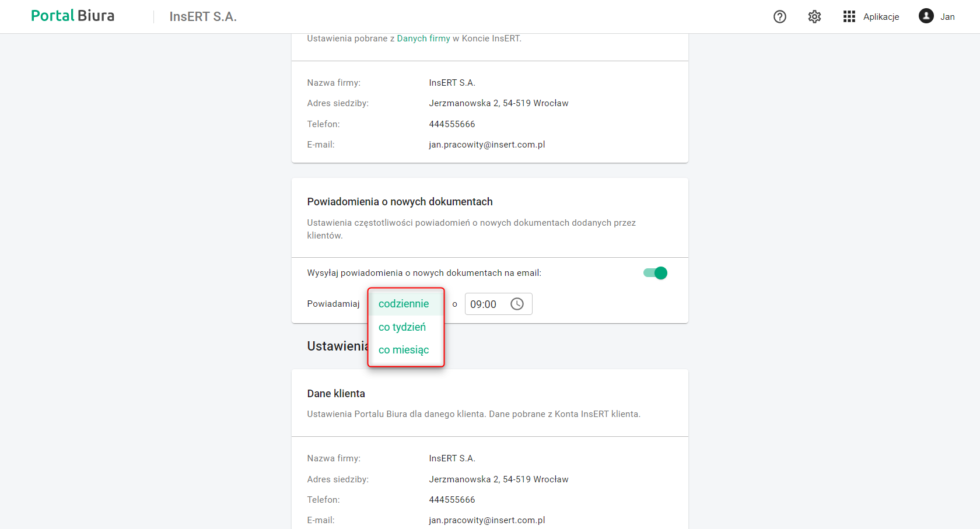Choose "co tydzień" from the dropdown
Image resolution: width=980 pixels, height=529 pixels.
click(x=402, y=327)
